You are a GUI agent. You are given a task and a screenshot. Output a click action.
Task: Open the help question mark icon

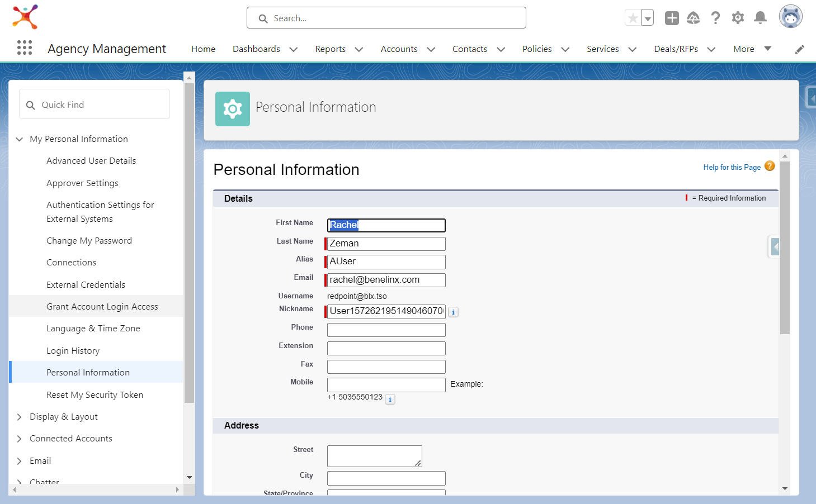coord(715,18)
